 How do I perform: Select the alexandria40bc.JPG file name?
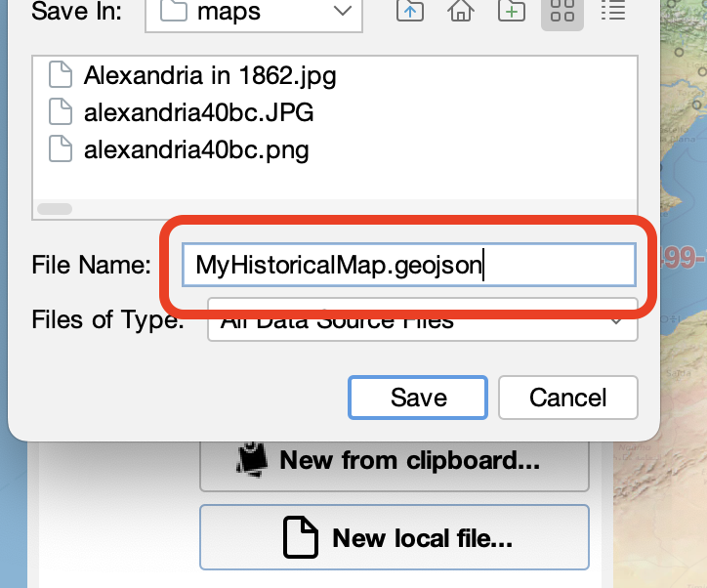coord(198,112)
